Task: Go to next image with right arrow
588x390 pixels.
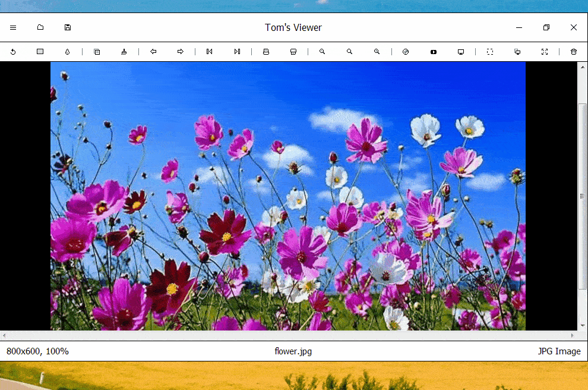Action: tap(181, 51)
